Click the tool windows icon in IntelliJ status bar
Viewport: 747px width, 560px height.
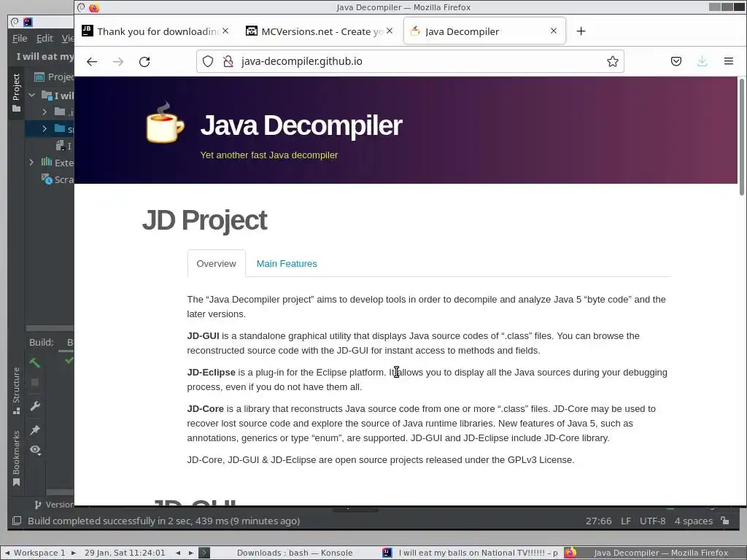[17, 521]
